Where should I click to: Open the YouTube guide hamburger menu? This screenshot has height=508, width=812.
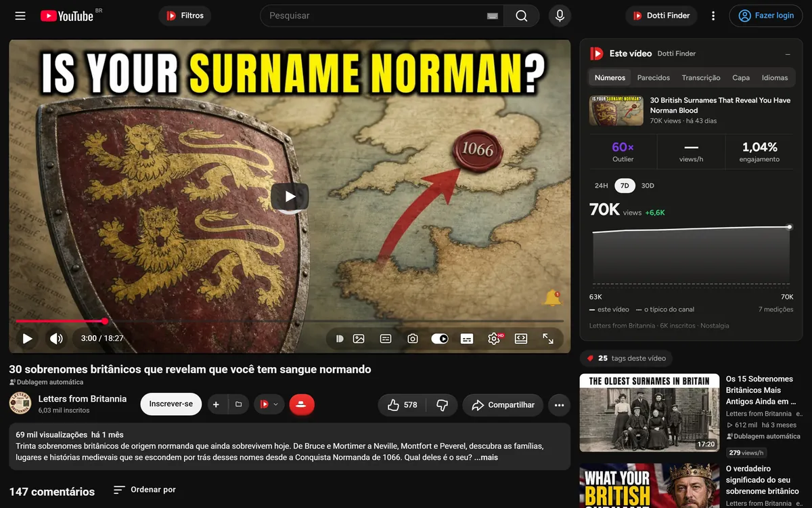pyautogui.click(x=20, y=16)
